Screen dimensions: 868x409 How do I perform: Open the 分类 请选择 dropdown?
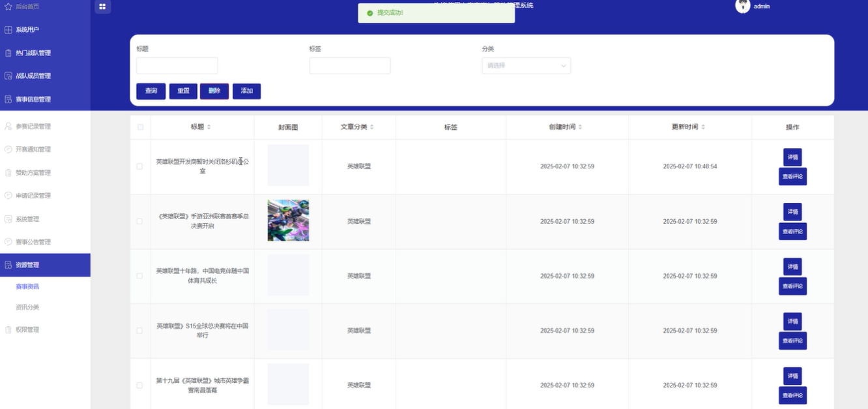(x=526, y=65)
